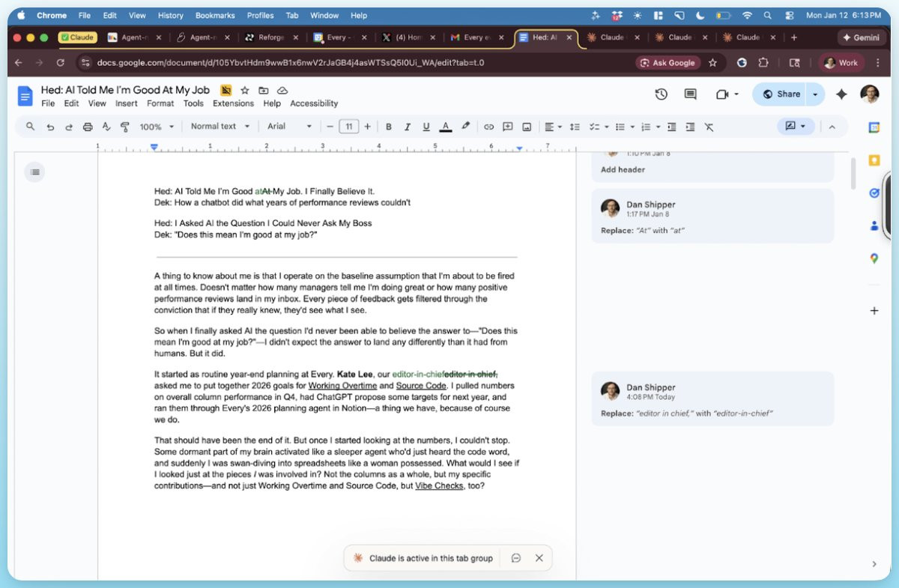Toggle bold formatting
This screenshot has width=899, height=588.
point(389,127)
